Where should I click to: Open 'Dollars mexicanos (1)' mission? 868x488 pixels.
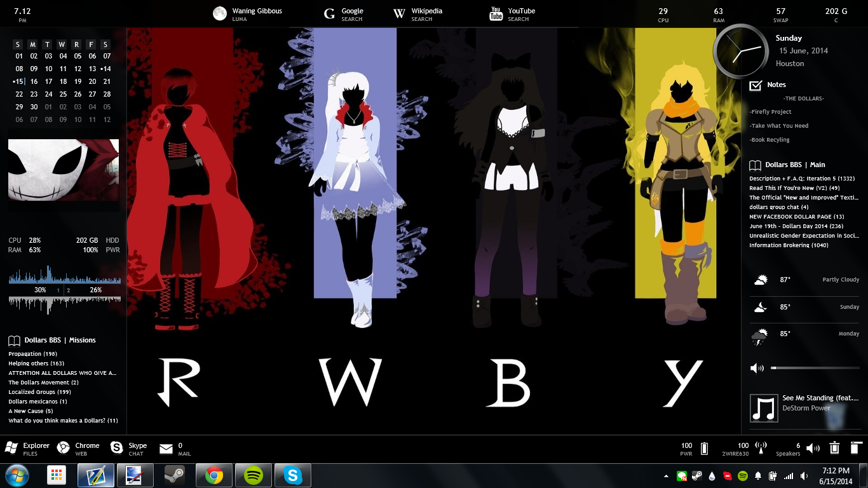(37, 402)
